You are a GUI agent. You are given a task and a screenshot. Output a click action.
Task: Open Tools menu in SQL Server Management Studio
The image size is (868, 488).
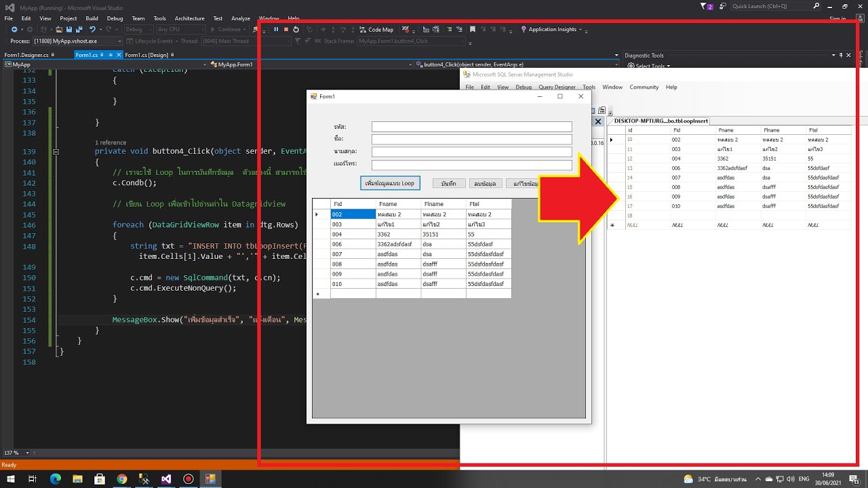click(x=589, y=87)
